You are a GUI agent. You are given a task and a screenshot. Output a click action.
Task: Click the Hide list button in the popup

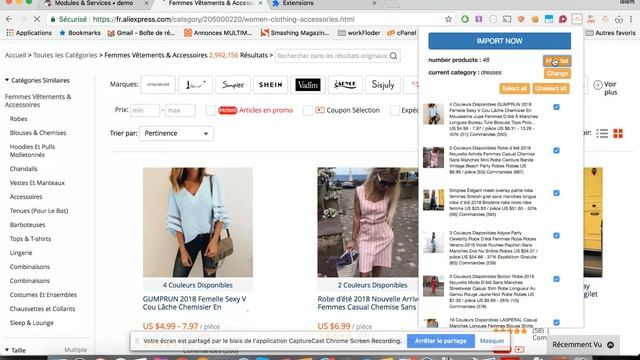click(x=557, y=61)
